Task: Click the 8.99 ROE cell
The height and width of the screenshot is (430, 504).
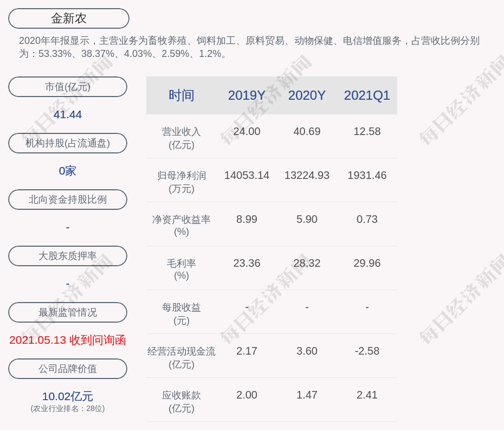Action: point(247,219)
